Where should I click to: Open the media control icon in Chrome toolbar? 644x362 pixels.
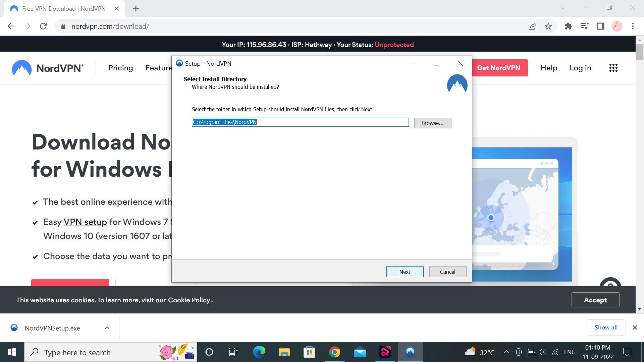pyautogui.click(x=584, y=26)
